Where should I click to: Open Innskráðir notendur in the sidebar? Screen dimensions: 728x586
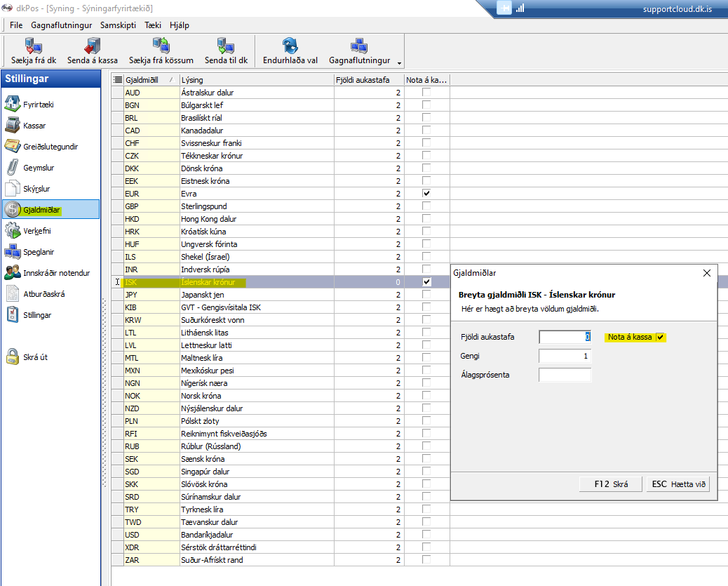tap(56, 273)
